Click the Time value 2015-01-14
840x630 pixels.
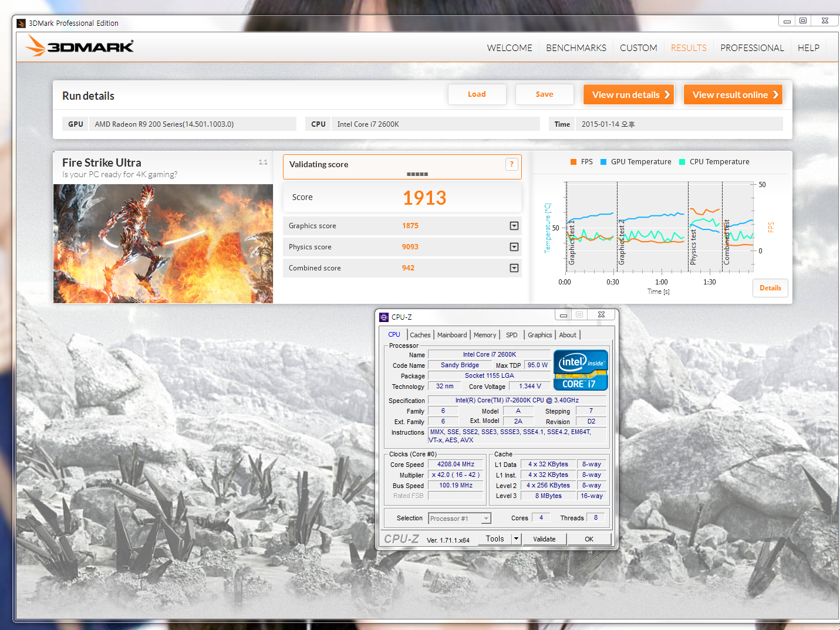click(608, 124)
